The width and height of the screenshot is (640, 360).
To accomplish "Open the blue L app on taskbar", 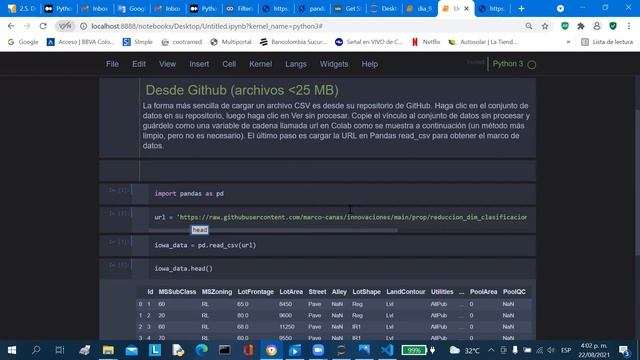I will tap(155, 350).
